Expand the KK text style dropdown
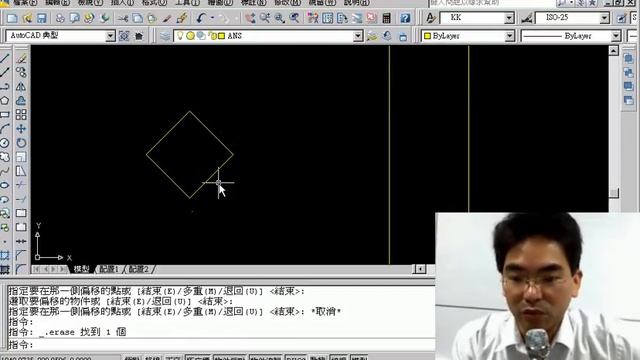This screenshot has height=360, width=640. 509,18
